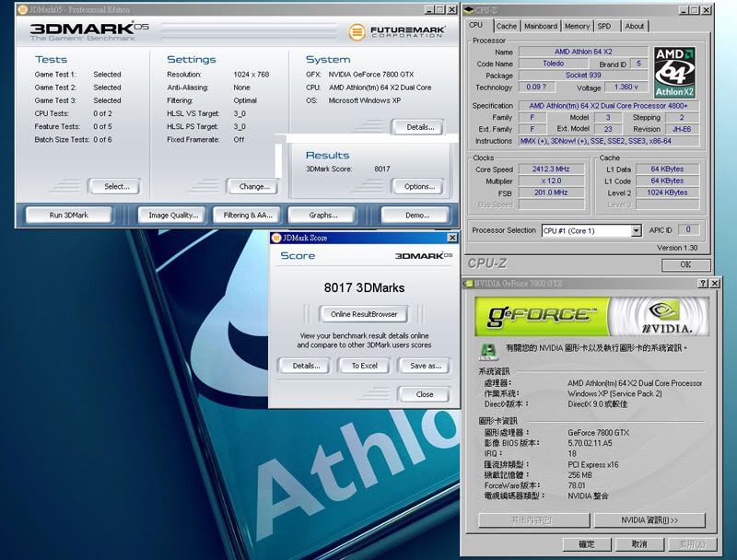
Task: Click OK in the CPU-Z window
Action: pyautogui.click(x=685, y=264)
